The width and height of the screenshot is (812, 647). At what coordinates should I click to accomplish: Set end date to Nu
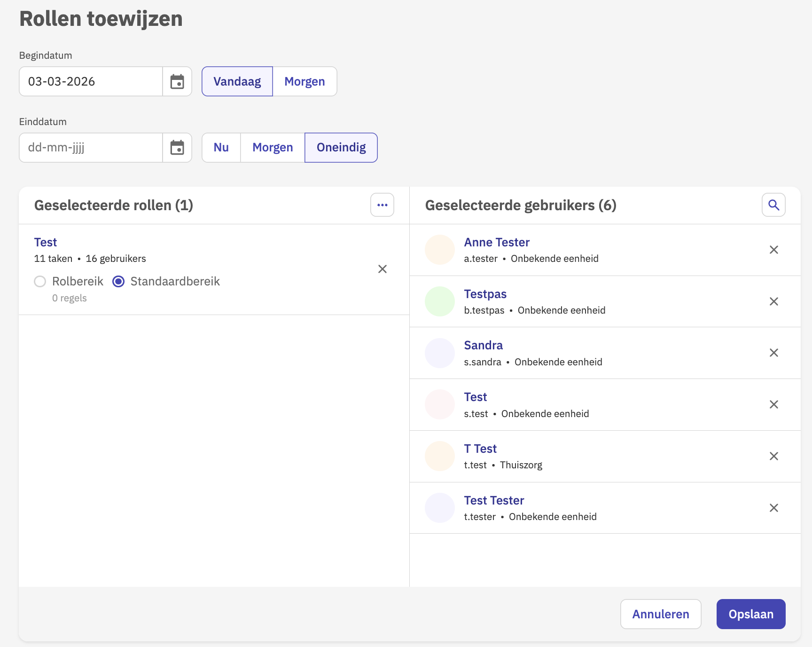pos(221,148)
